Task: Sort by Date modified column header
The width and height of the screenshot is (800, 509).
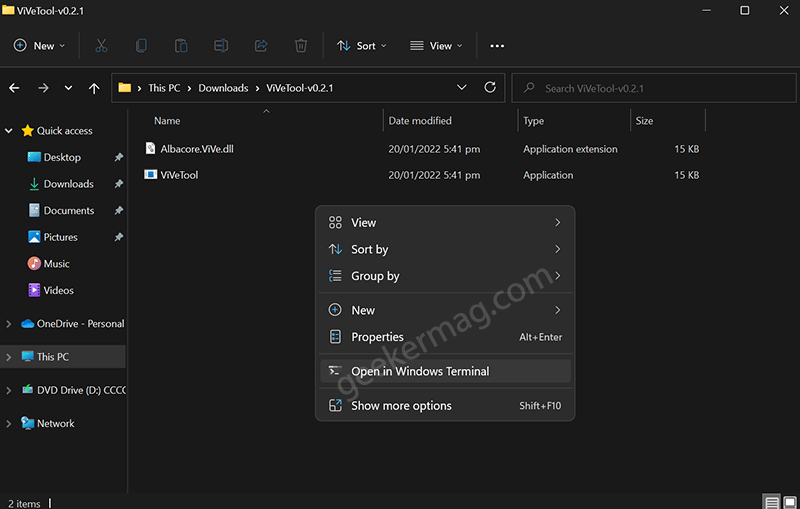Action: coord(420,121)
